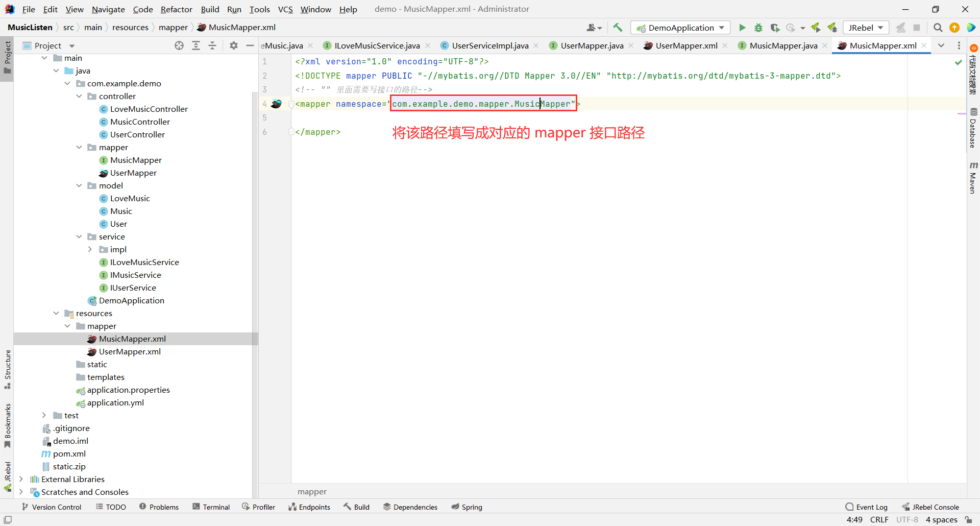The height and width of the screenshot is (526, 980).
Task: Run with Coverage shield icon
Action: (775, 28)
